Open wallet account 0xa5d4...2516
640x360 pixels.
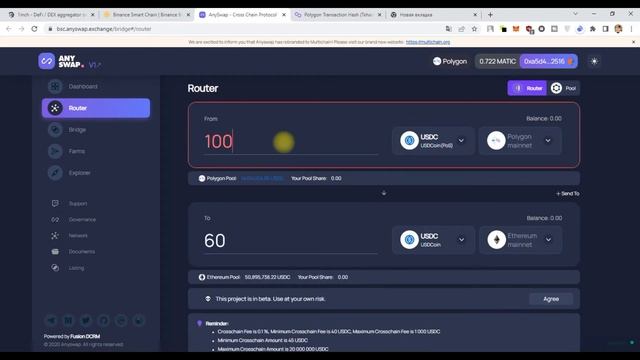click(x=548, y=61)
